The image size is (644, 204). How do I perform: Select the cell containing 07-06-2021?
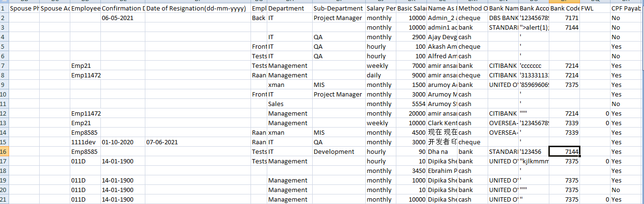[x=198, y=142]
